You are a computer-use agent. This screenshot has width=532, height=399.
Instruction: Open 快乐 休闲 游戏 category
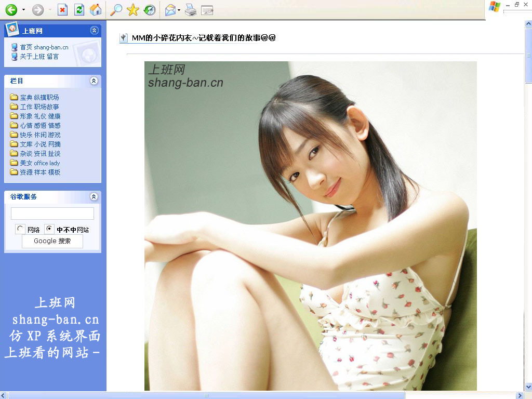[40, 135]
